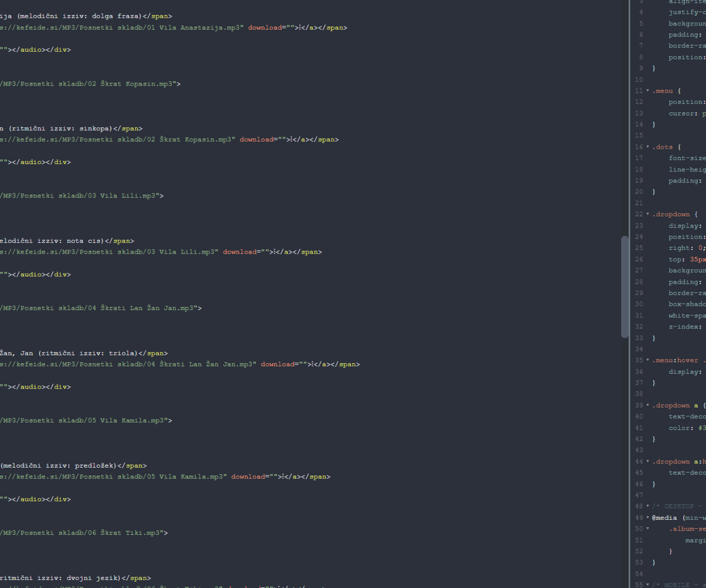Fold the .album-se rule at line 50
Viewport: 706px width, 588px height.
pos(648,529)
